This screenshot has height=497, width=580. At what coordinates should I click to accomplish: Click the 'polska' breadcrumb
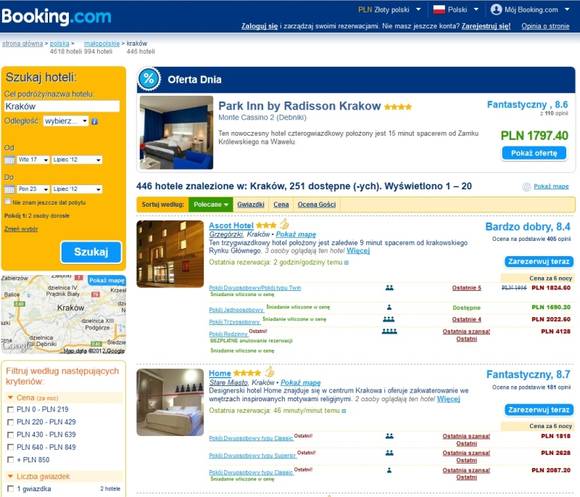pyautogui.click(x=60, y=44)
